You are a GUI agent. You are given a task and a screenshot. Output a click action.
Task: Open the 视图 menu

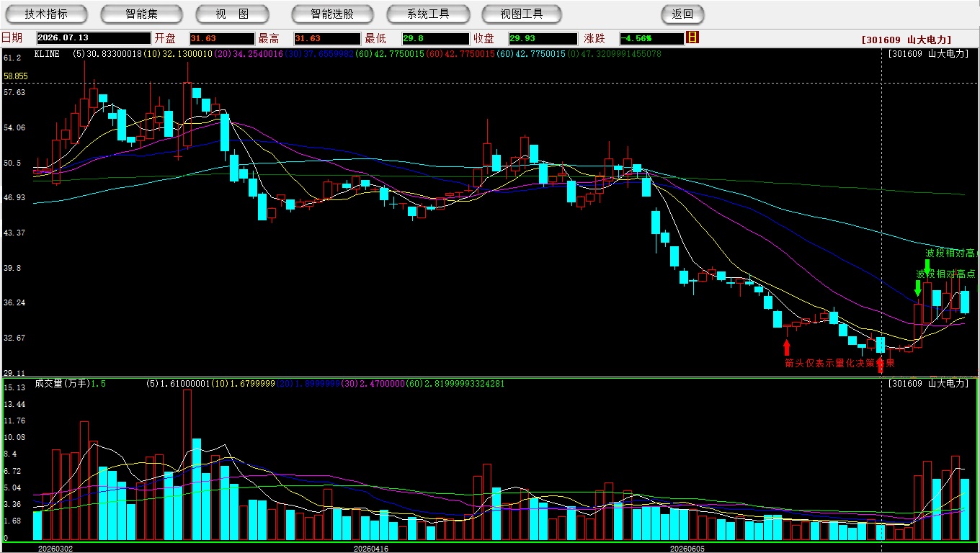[x=232, y=14]
